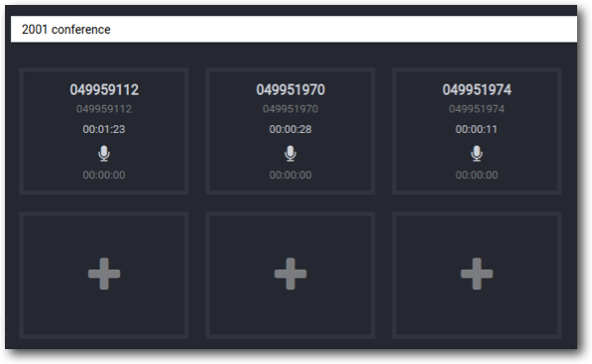Click the grey number 049951974 subtitle

pyautogui.click(x=476, y=109)
